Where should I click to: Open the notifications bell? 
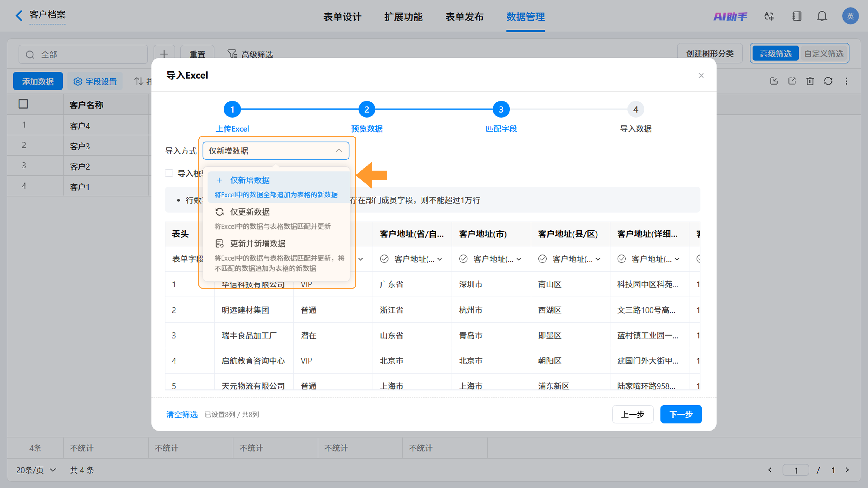(822, 16)
